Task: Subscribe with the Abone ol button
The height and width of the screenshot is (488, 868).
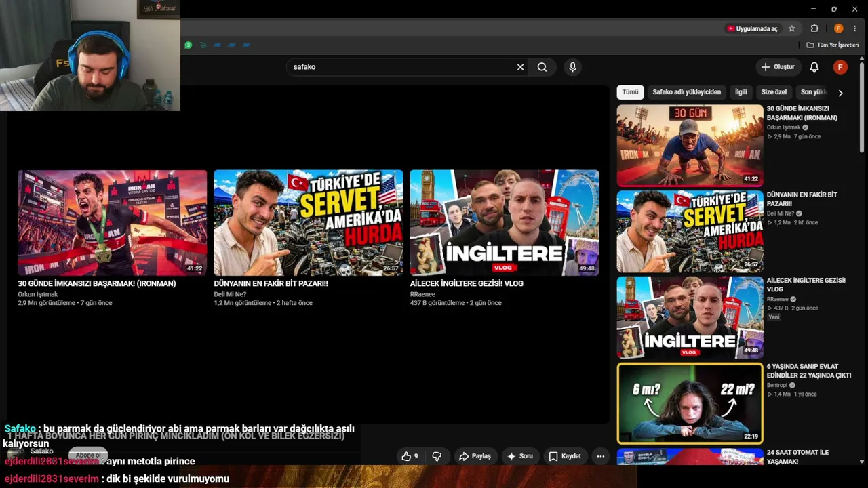Action: click(x=88, y=455)
